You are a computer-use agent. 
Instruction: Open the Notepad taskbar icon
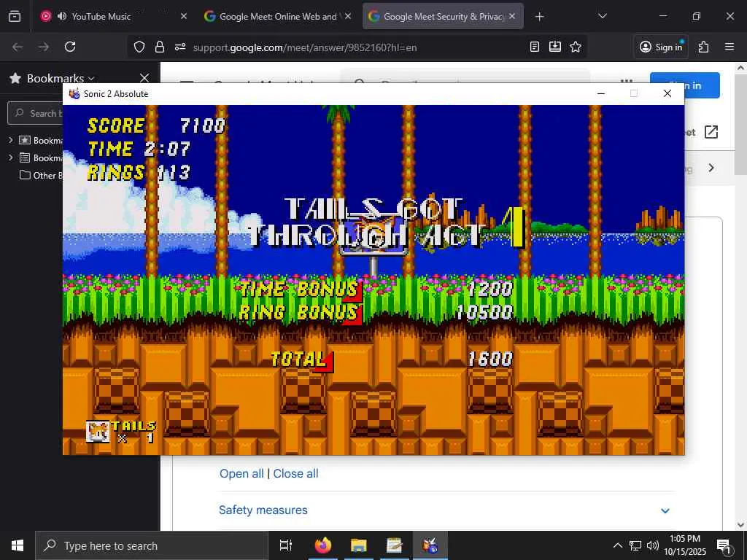pyautogui.click(x=395, y=545)
